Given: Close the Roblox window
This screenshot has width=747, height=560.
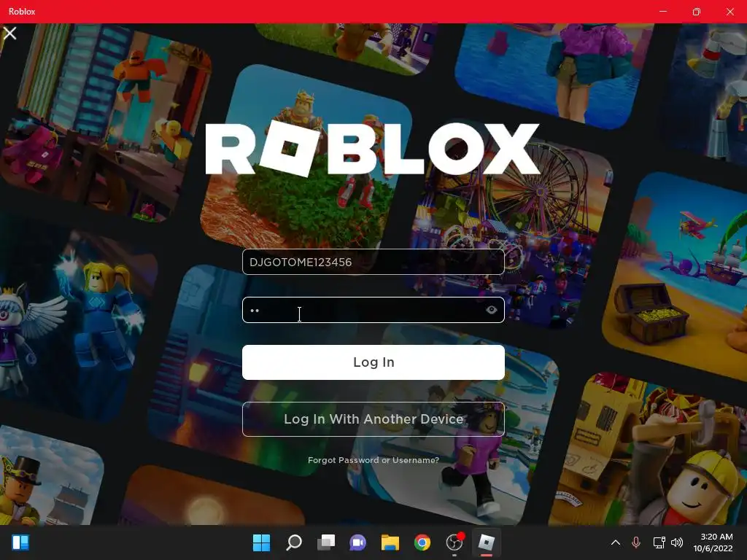Looking at the screenshot, I should click(x=729, y=12).
